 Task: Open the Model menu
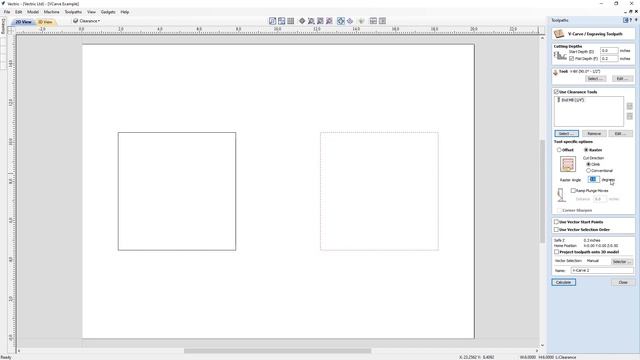tap(33, 12)
